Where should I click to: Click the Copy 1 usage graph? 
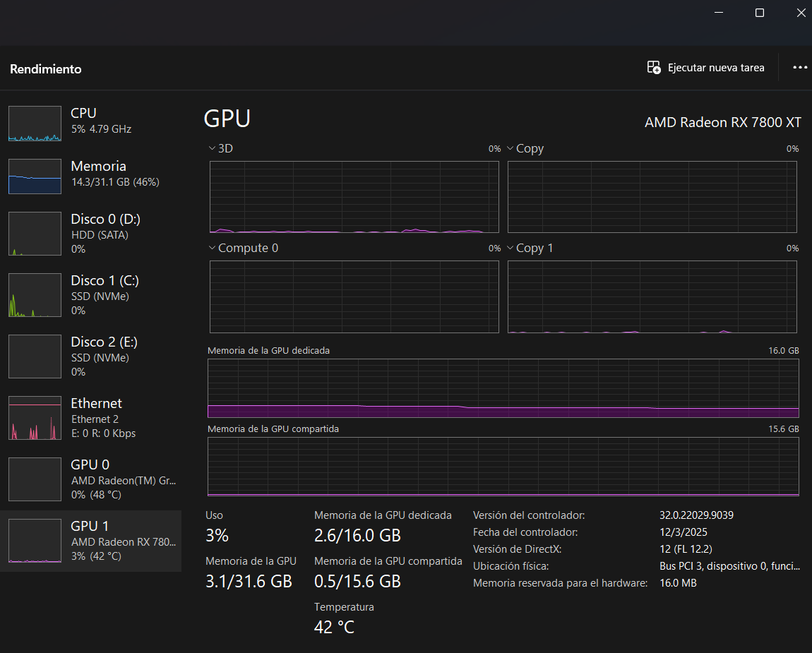click(x=652, y=296)
